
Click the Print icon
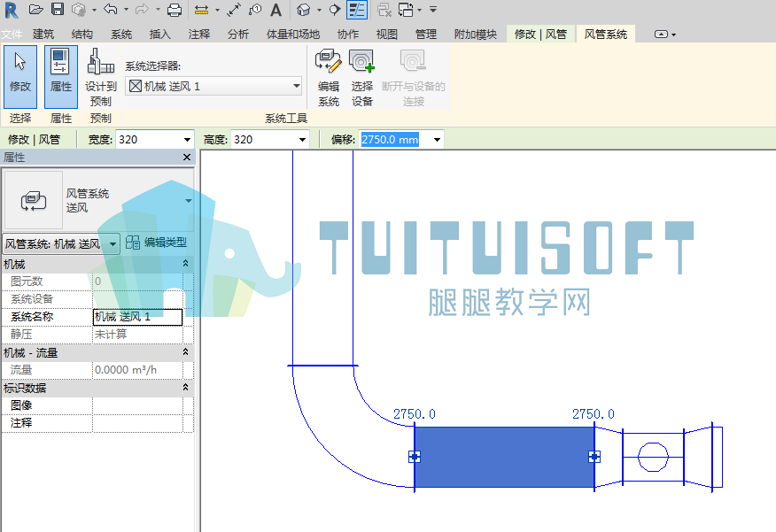coord(175,10)
